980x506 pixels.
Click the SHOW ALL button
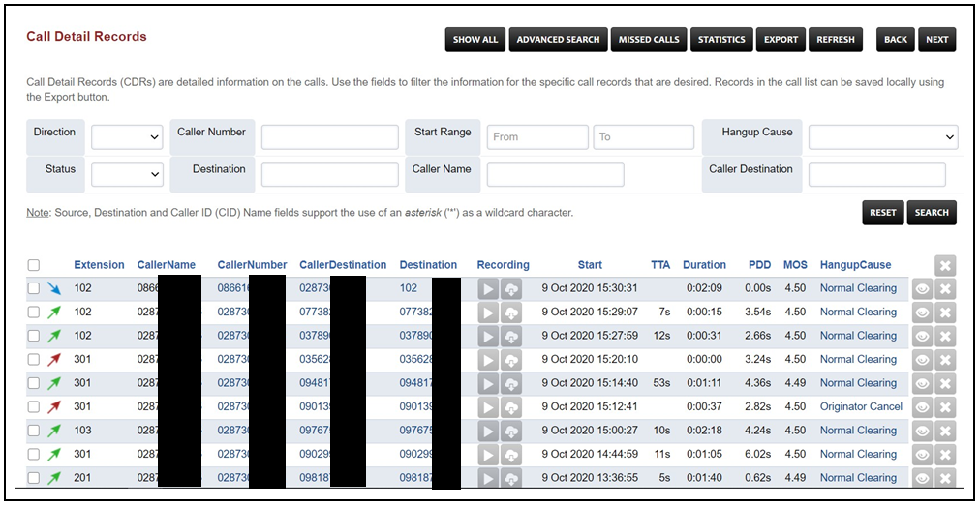coord(475,40)
